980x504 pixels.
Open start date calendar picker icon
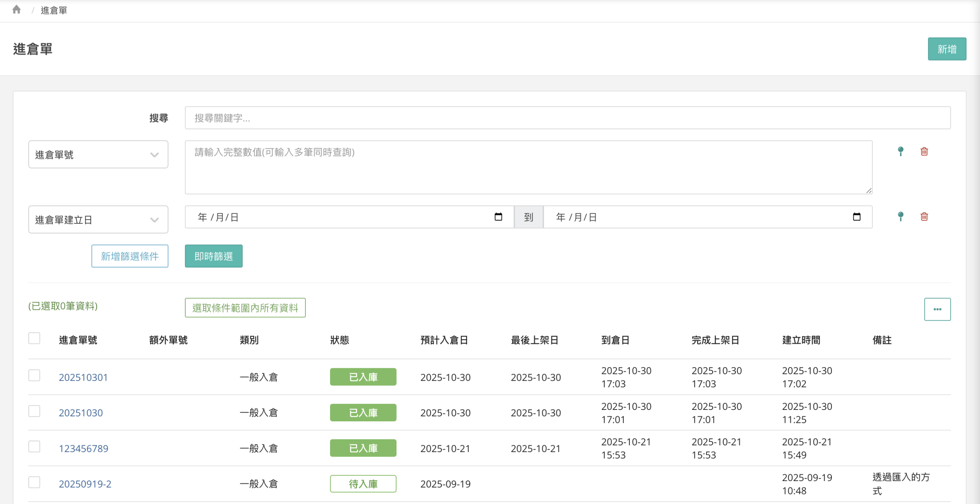tap(498, 217)
